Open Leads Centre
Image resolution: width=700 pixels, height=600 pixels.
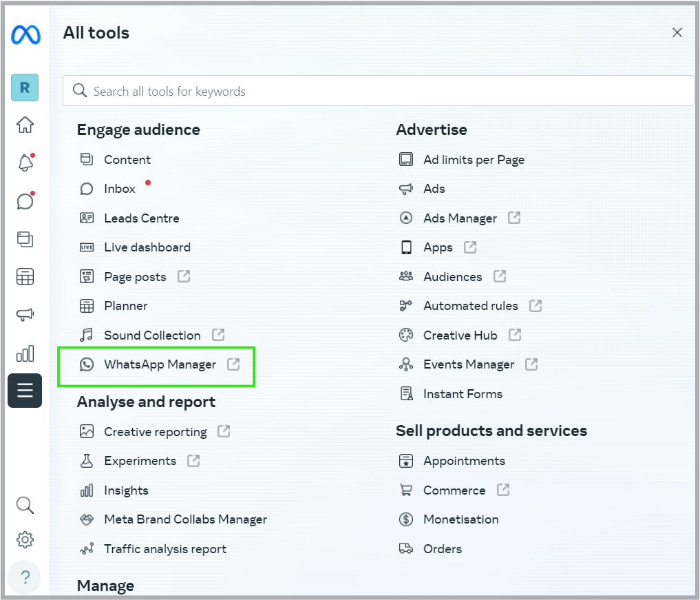(x=142, y=218)
